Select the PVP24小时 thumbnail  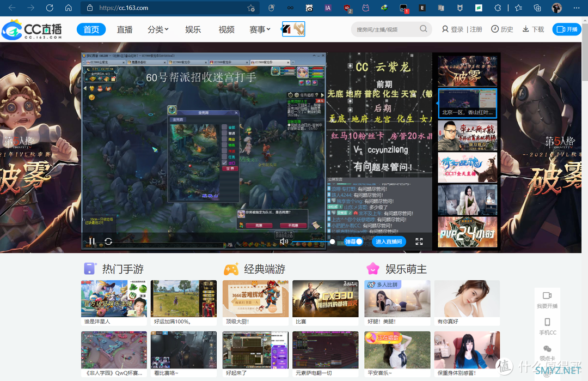click(x=467, y=232)
